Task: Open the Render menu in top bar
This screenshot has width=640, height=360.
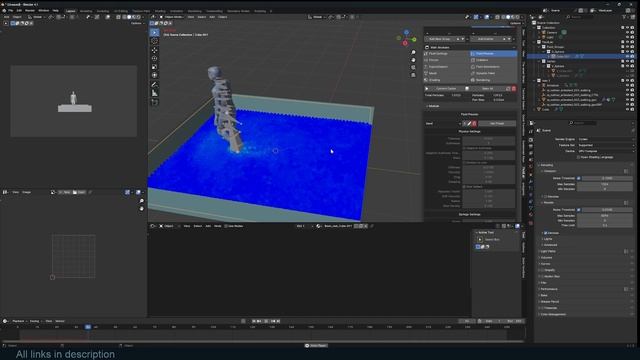Action: point(30,11)
